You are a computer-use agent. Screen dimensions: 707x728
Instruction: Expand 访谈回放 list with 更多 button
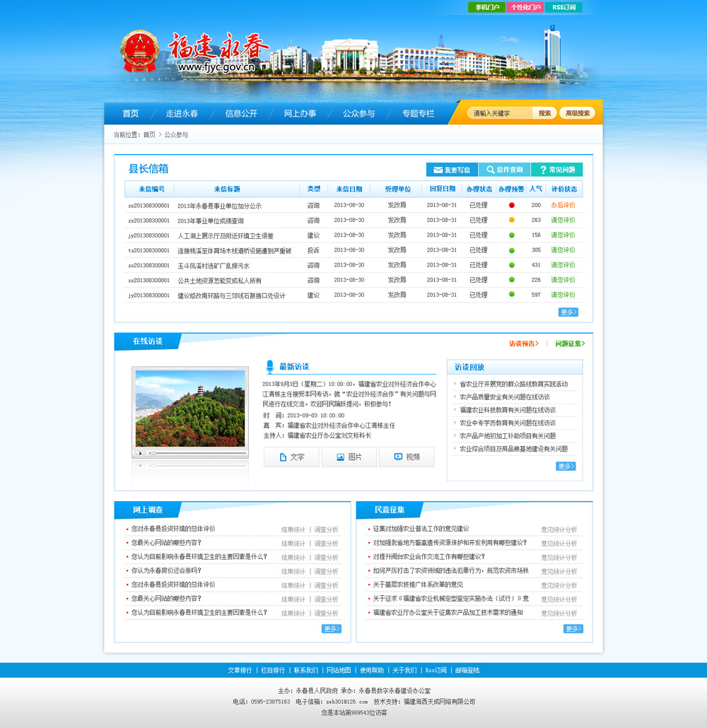[566, 466]
